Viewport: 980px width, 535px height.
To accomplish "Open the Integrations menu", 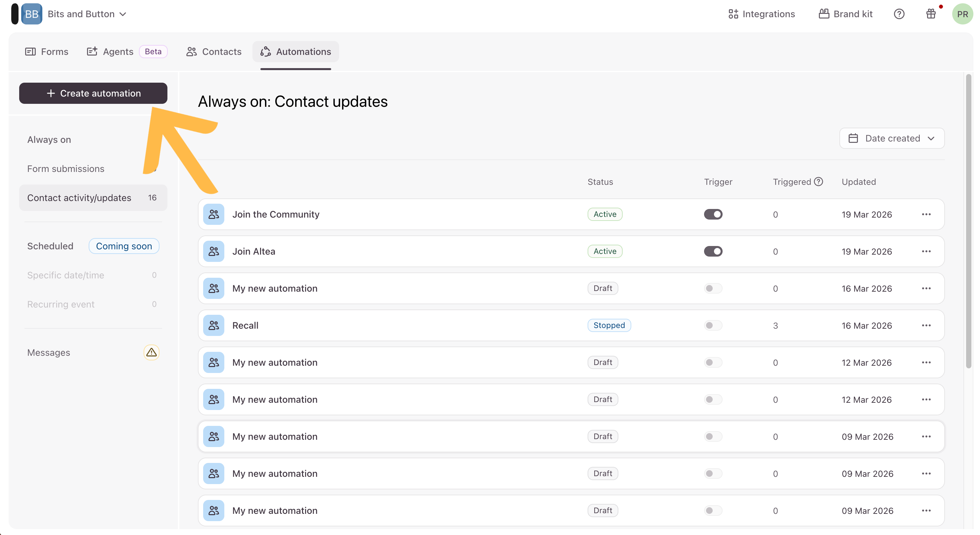I will point(762,14).
